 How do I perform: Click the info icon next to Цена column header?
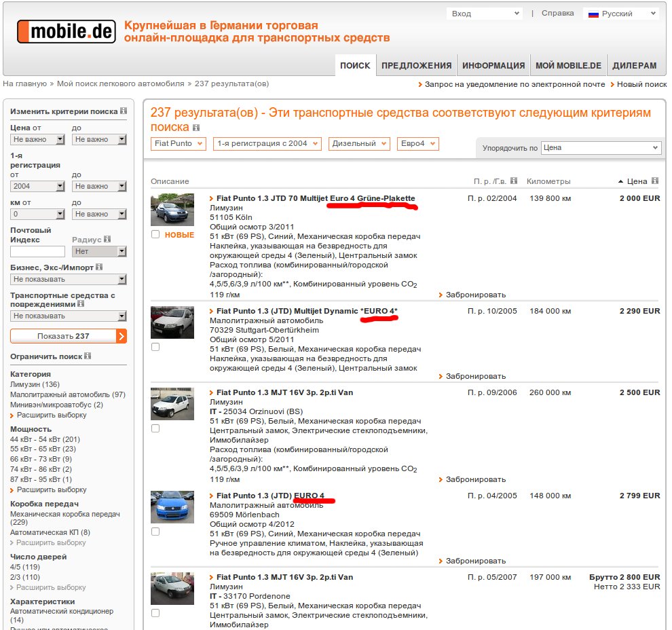(x=654, y=181)
